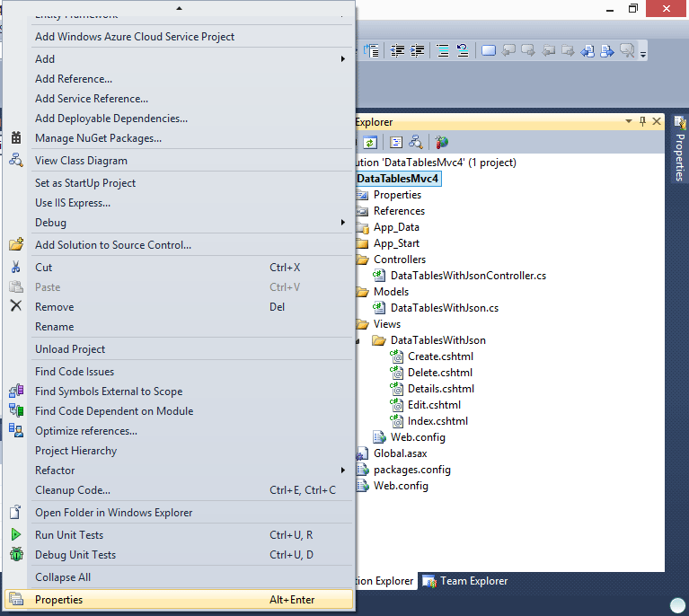The height and width of the screenshot is (616, 689).
Task: Click the menu's scroll-up arrow
Action: tap(179, 8)
